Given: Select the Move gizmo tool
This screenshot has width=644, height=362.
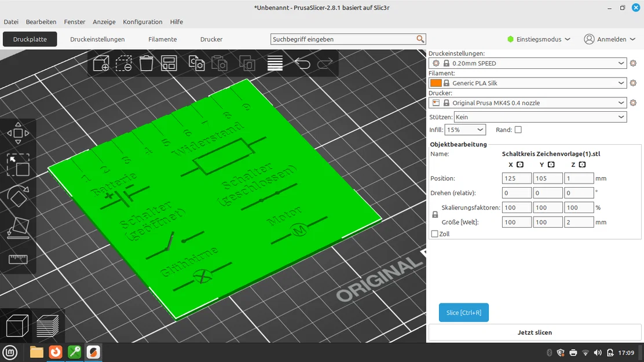Looking at the screenshot, I should [x=18, y=133].
